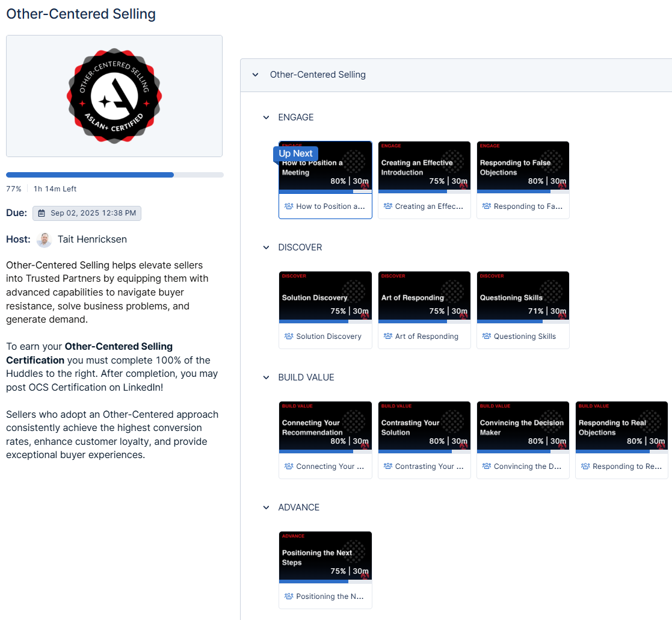Click huddle icon beside Connecting Your ...
The width and height of the screenshot is (672, 620).
pyautogui.click(x=289, y=466)
